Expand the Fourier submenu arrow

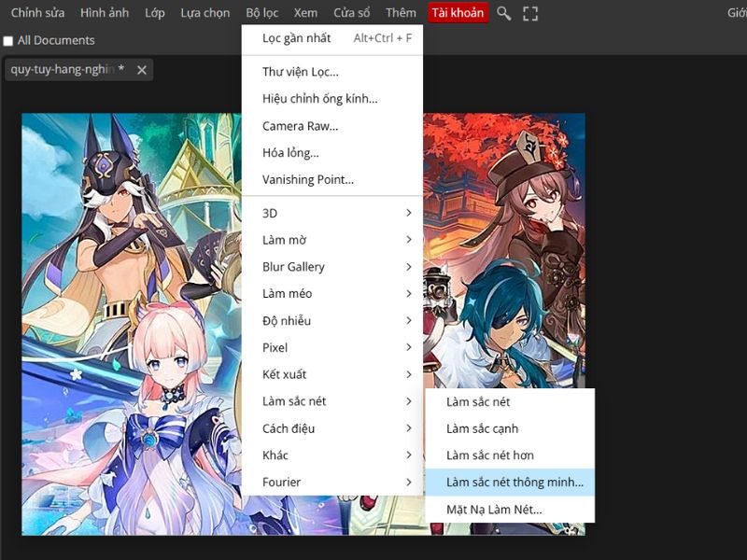[409, 482]
